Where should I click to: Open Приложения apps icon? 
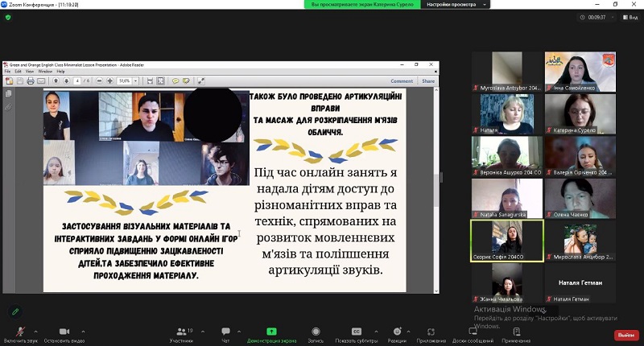pos(431,332)
